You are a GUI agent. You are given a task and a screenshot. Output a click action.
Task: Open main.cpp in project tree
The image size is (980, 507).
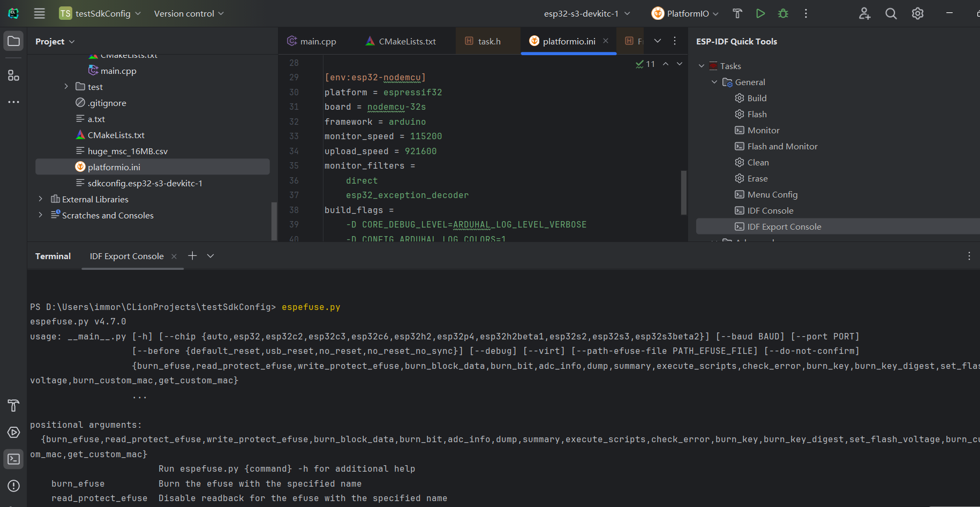[x=112, y=71]
